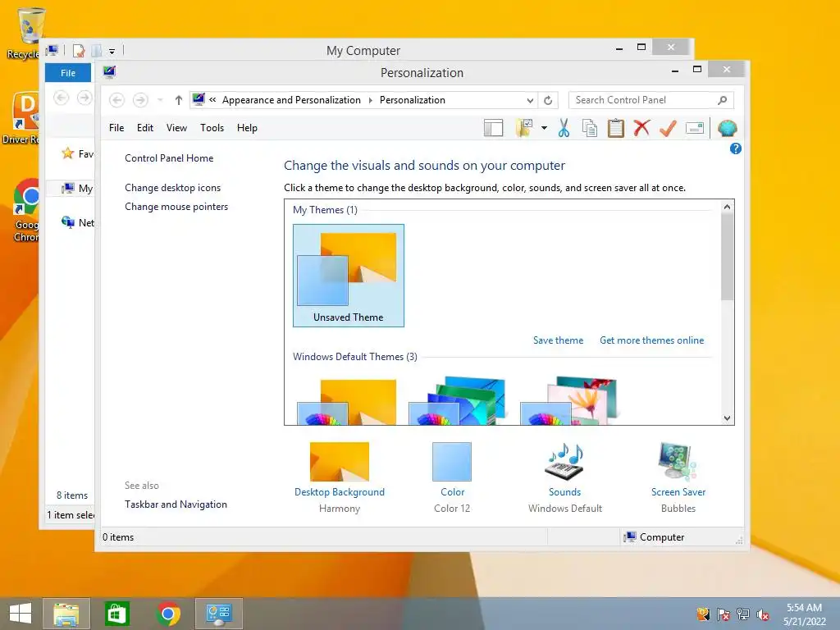Image resolution: width=840 pixels, height=630 pixels.
Task: Open recent locations dropdown arrow
Action: 160,100
